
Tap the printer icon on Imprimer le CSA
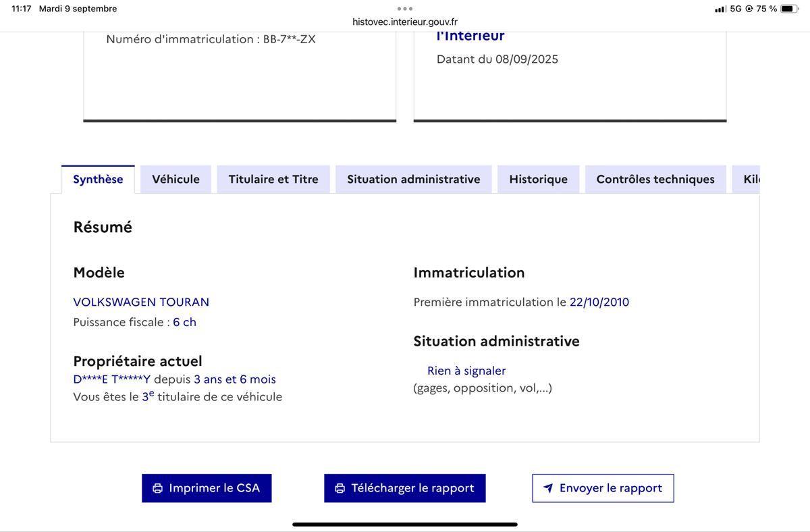[x=158, y=488]
